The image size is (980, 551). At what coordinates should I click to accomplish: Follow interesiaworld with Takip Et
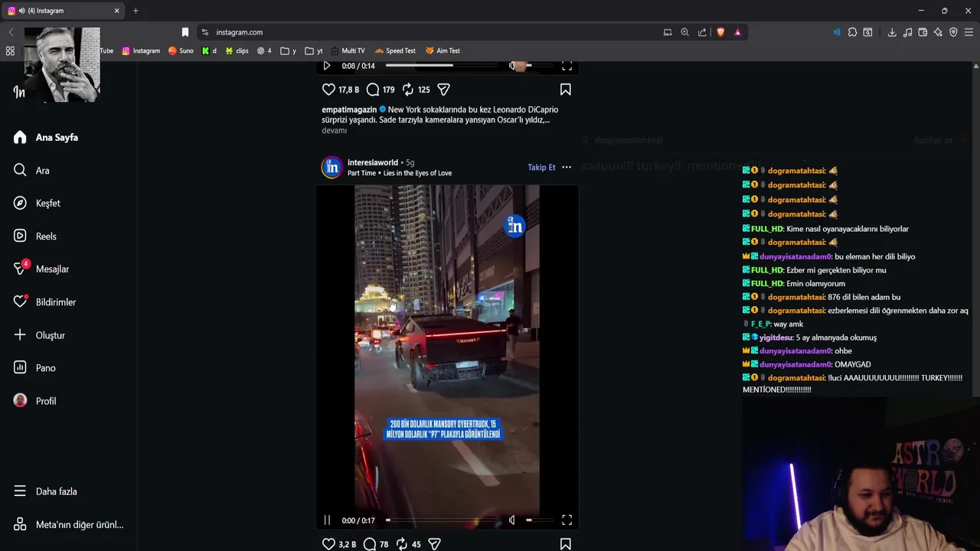[x=541, y=168]
